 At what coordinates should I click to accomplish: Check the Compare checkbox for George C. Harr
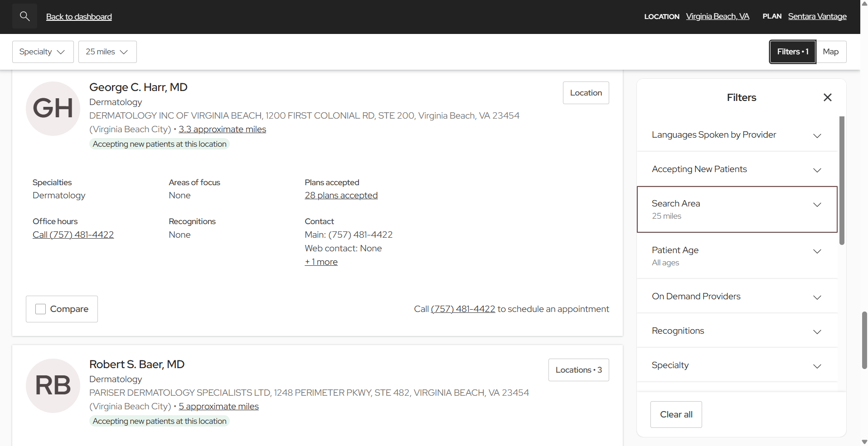[x=40, y=309]
